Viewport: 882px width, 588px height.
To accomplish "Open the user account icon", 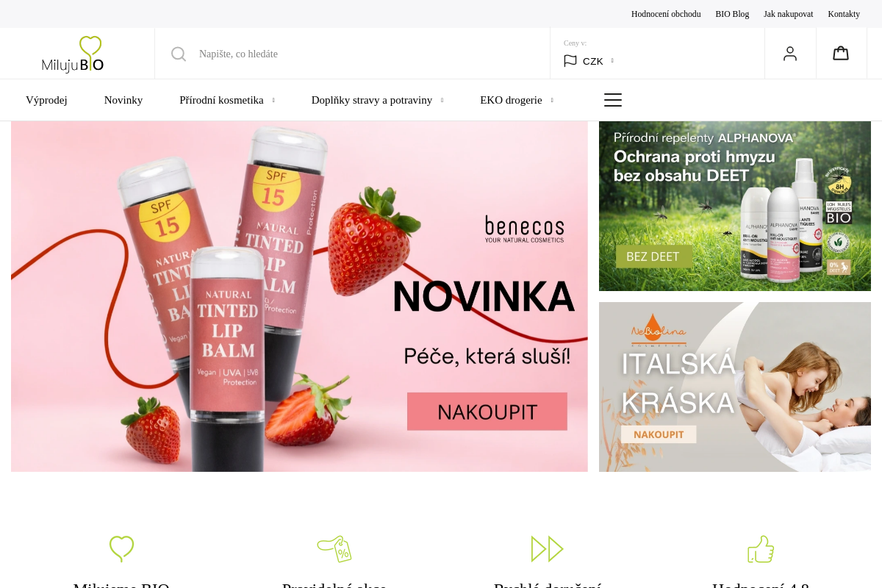I will coord(790,54).
